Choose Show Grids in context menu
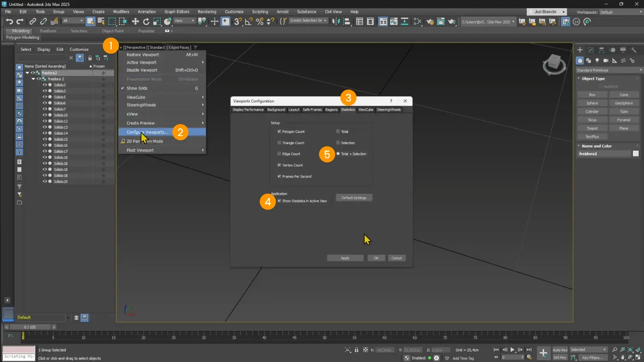644x362 pixels. (x=162, y=88)
